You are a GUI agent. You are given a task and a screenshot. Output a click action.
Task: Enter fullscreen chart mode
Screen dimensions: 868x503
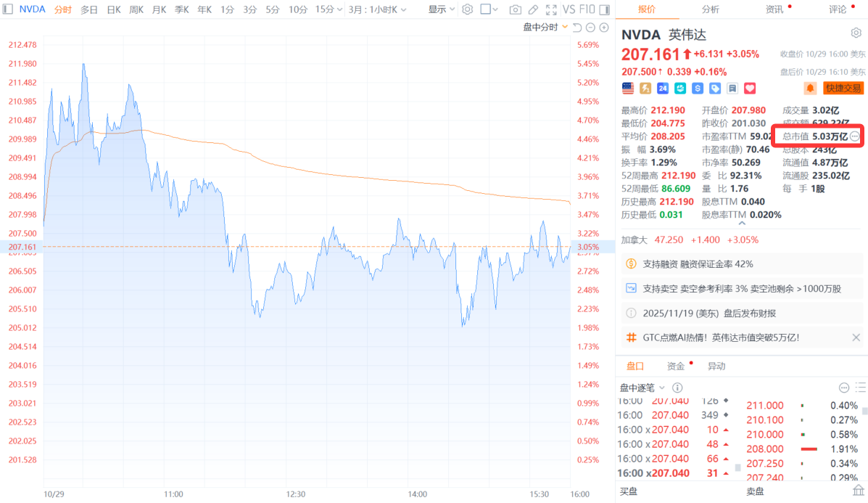click(551, 9)
